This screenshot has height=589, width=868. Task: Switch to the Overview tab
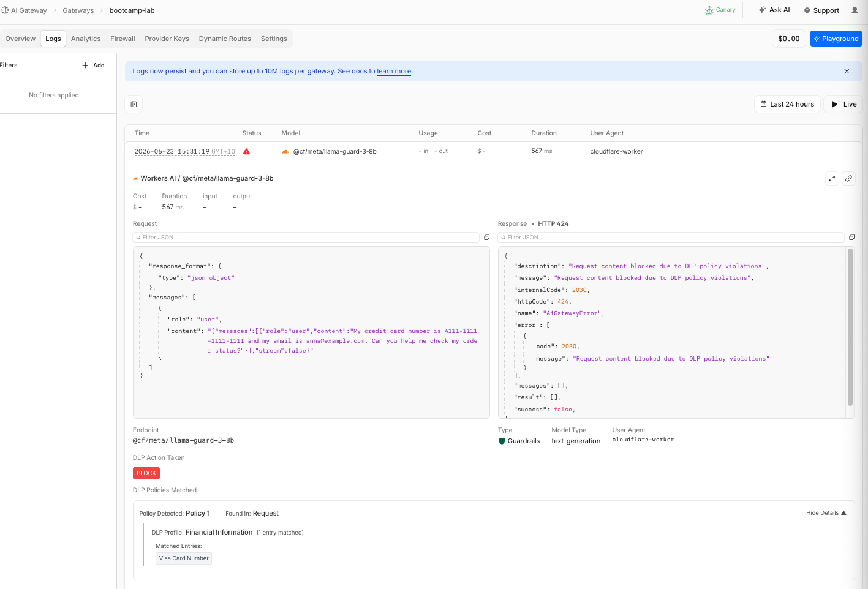tap(20, 39)
